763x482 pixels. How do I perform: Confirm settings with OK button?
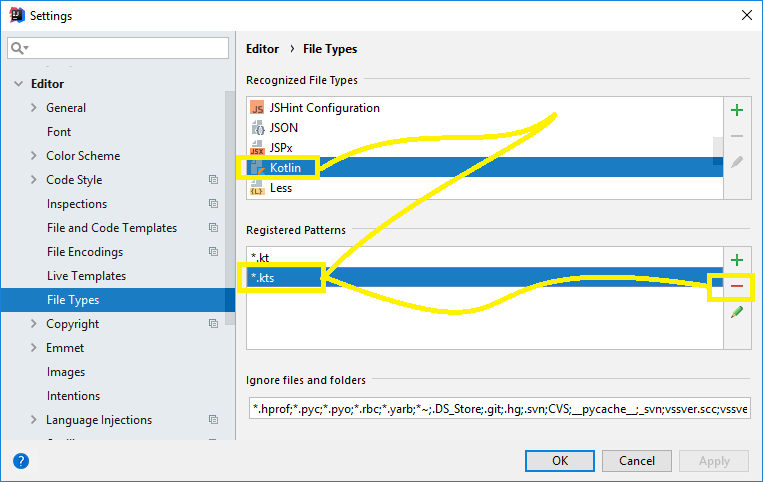click(x=560, y=461)
